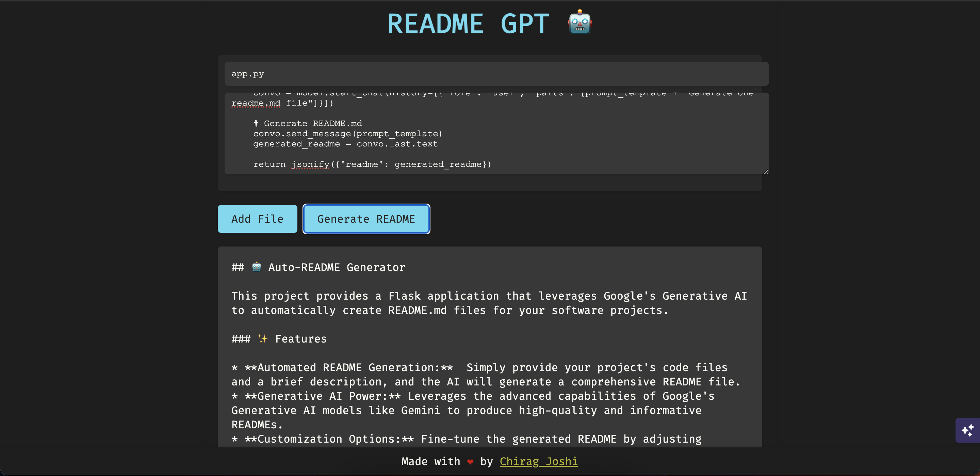The height and width of the screenshot is (476, 980).
Task: Click the underlined word jsonify in code
Action: [x=310, y=164]
